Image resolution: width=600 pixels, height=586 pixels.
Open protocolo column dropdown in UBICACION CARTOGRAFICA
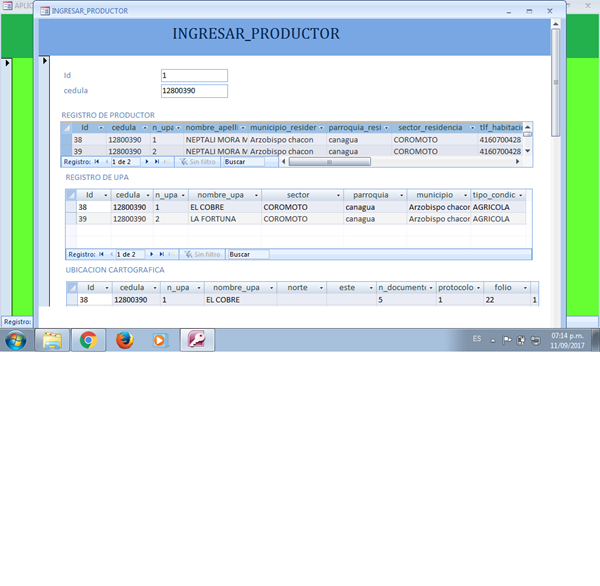pyautogui.click(x=478, y=288)
